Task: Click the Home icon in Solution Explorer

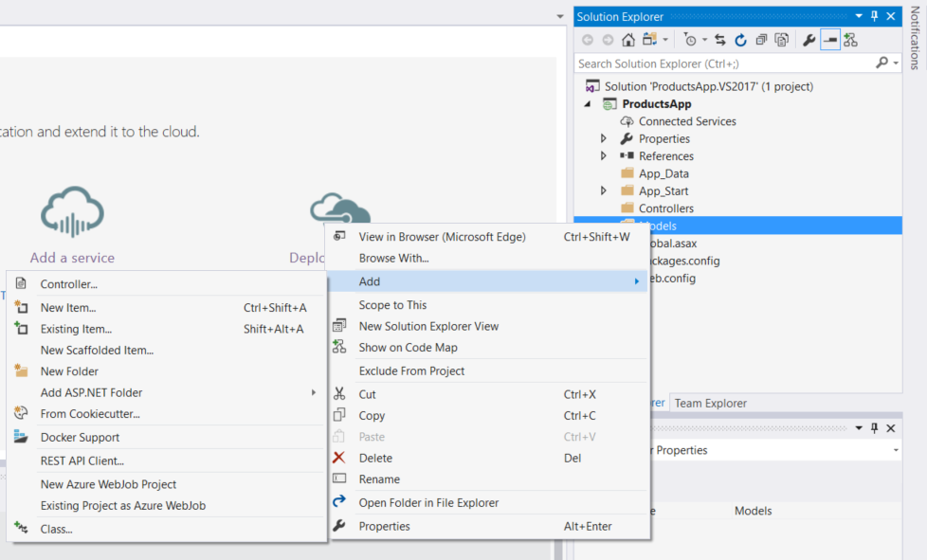Action: click(x=628, y=40)
